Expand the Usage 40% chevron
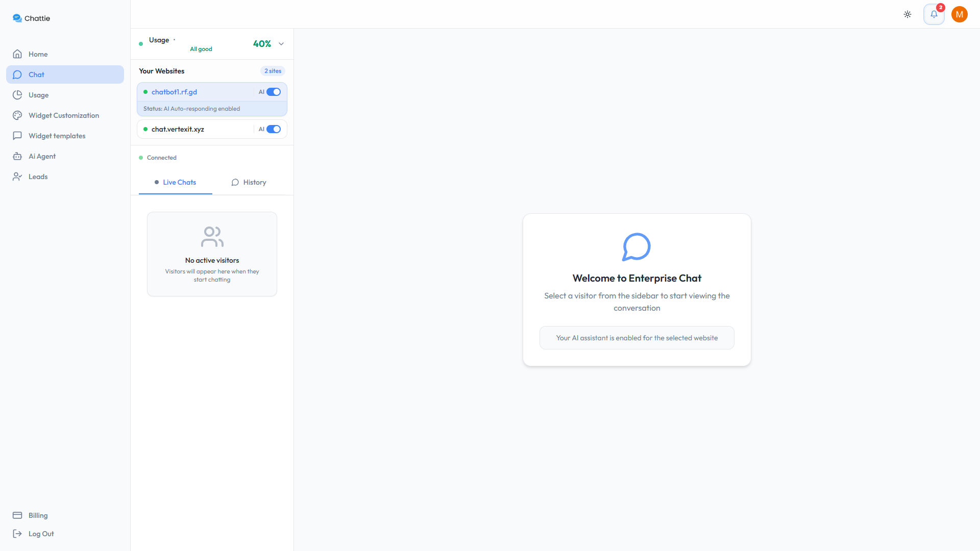The width and height of the screenshot is (980, 551). (281, 44)
